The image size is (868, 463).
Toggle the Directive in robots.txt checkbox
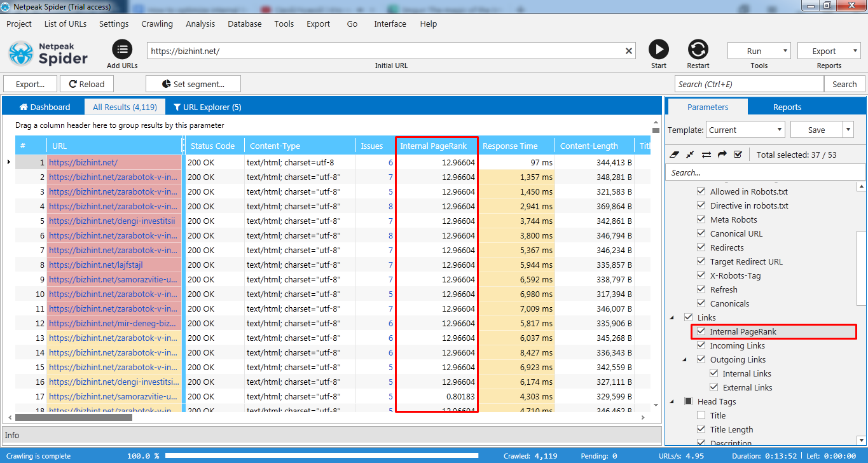click(701, 205)
